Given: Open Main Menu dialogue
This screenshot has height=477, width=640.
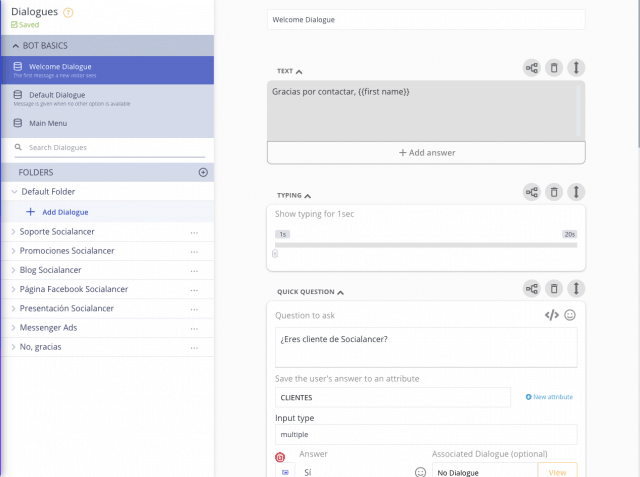Looking at the screenshot, I should click(108, 123).
